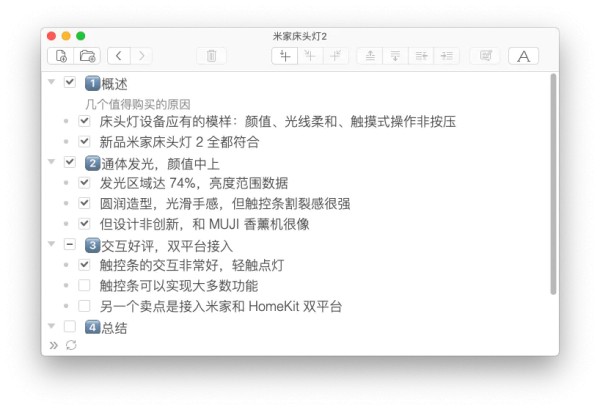This screenshot has width=600, height=410.
Task: Check the 触控条可以实现大多数功能 checkbox
Action: 84,285
